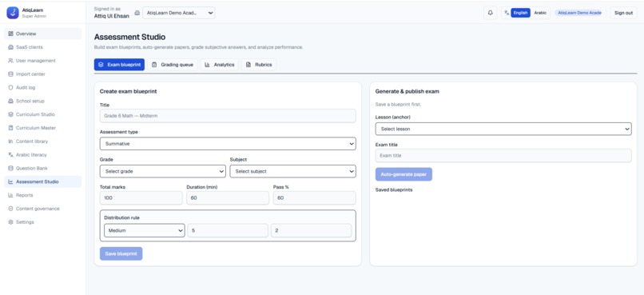Click the Sign out button
This screenshot has height=295, width=644.
pyautogui.click(x=623, y=13)
